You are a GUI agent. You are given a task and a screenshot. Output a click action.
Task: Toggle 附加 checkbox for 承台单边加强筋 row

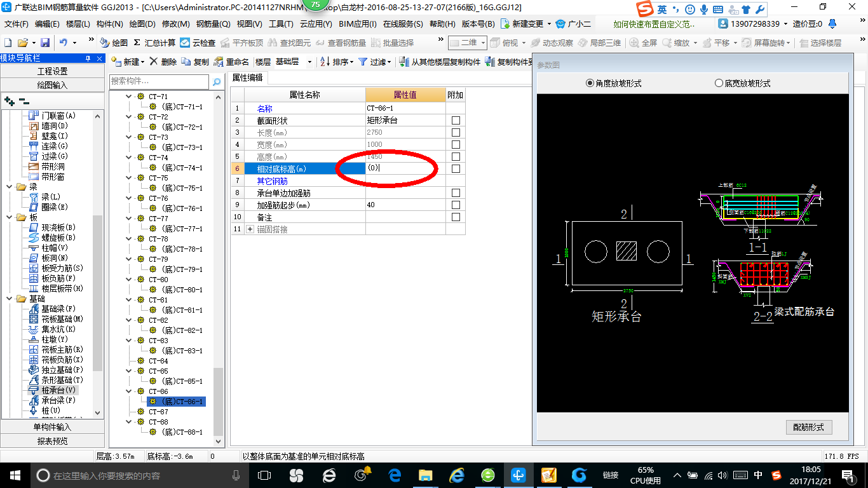click(456, 193)
